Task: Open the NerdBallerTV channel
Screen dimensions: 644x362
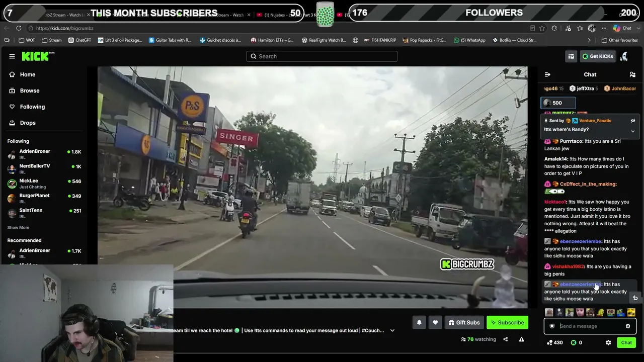Action: [x=44, y=169]
